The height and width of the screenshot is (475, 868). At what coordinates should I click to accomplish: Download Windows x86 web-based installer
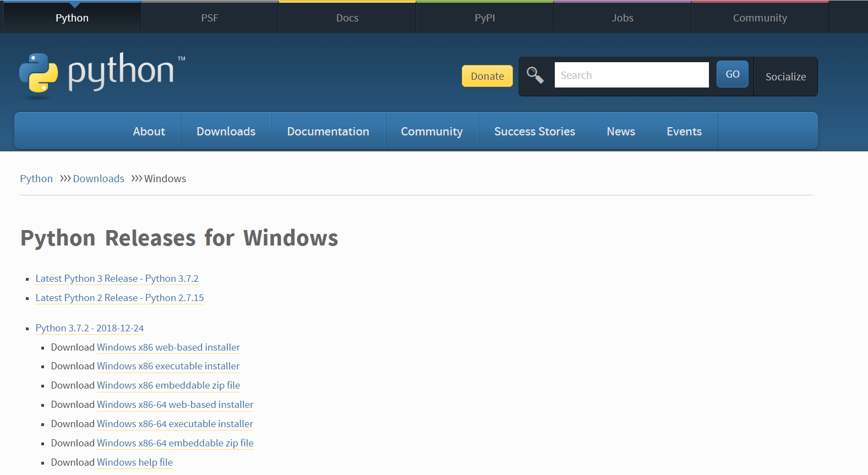168,347
